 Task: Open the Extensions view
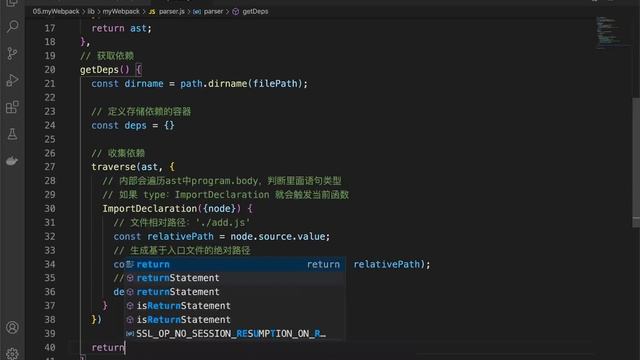(12, 107)
